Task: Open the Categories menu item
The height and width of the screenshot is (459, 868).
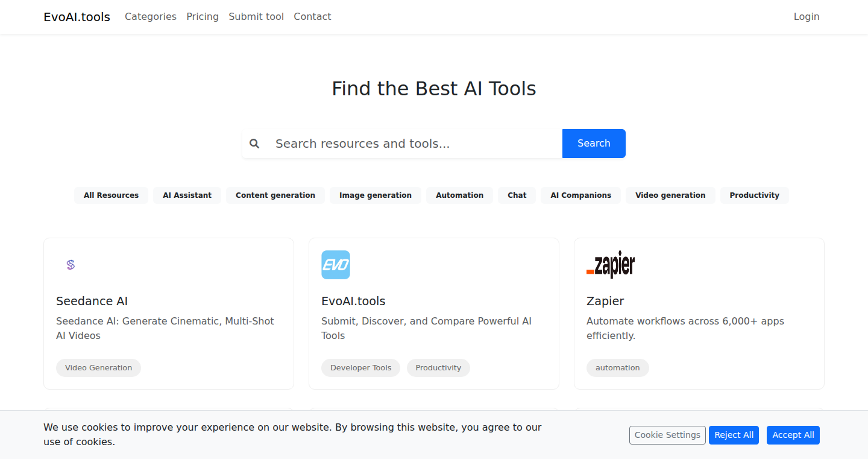Action: tap(151, 17)
